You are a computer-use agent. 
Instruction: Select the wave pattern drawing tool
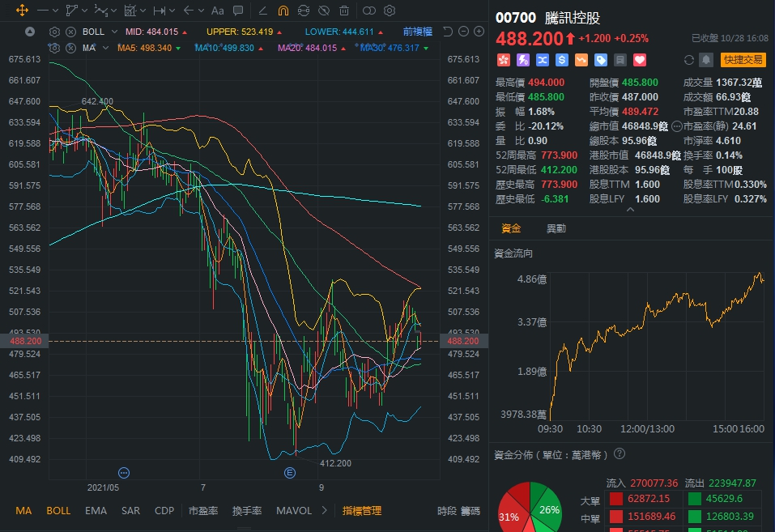coord(100,11)
